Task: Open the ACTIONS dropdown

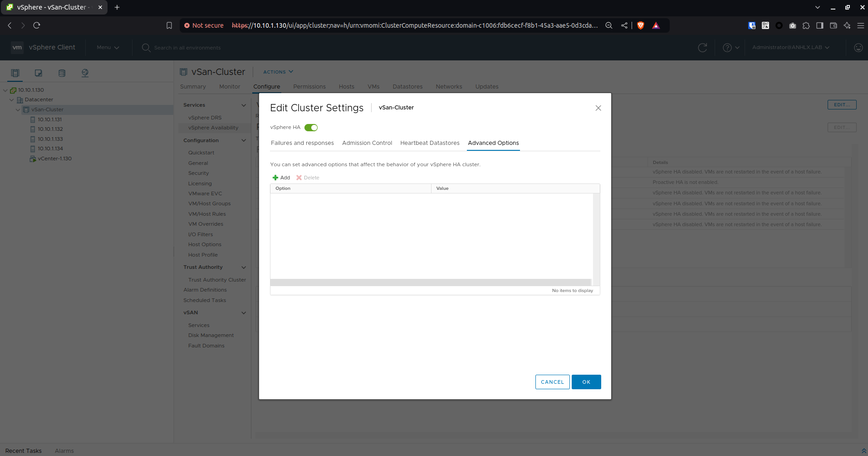Action: (278, 72)
